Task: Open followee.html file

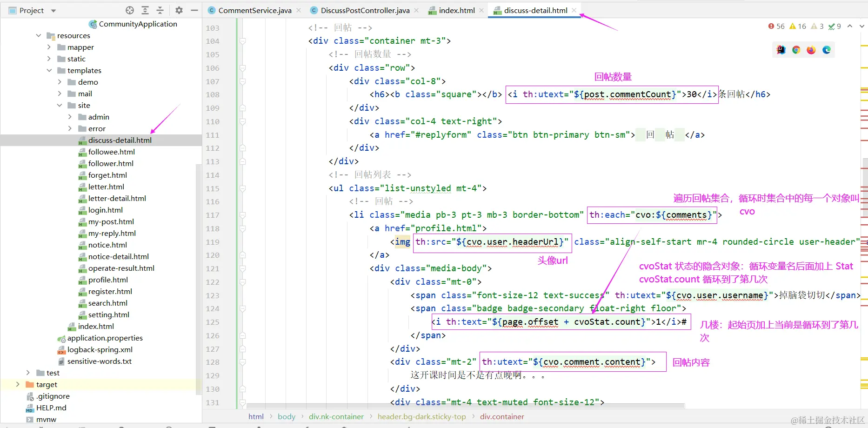Action: (x=111, y=152)
